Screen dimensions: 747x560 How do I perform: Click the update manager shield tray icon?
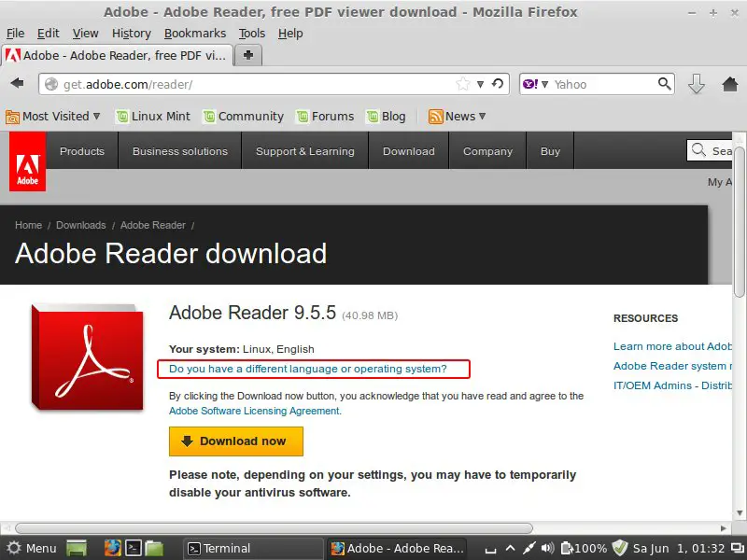(620, 548)
